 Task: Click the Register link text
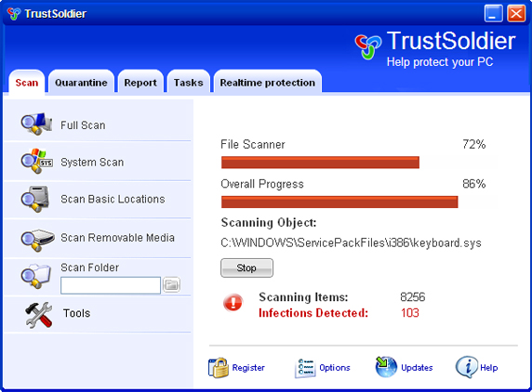coord(248,368)
